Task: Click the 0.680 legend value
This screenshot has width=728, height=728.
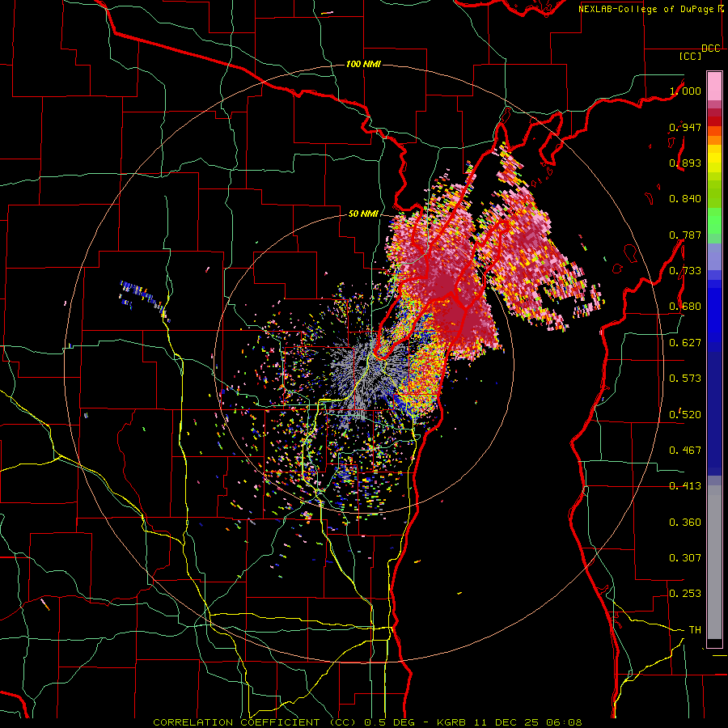Action: point(685,307)
